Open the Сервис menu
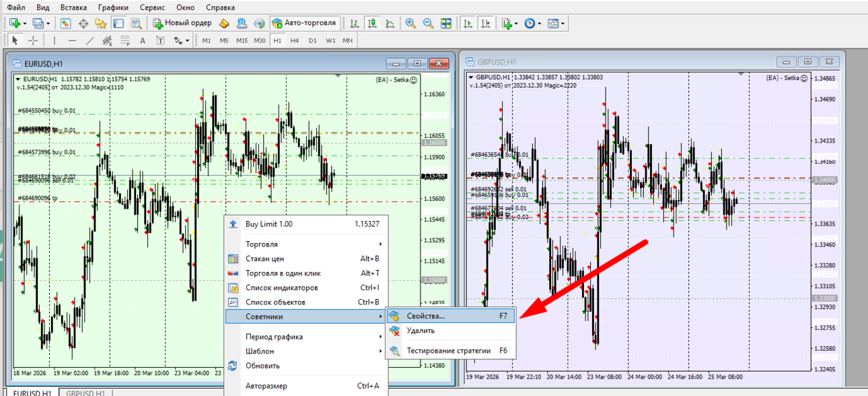 (152, 7)
